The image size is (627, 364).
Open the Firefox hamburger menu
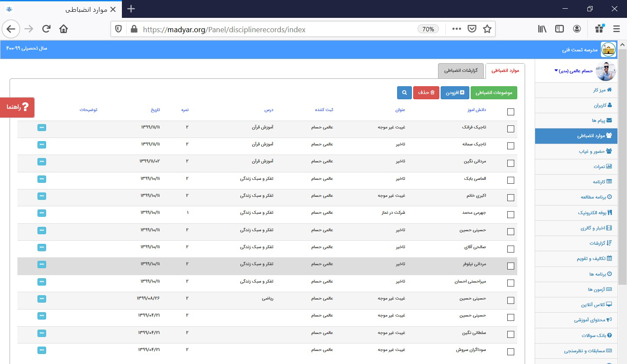pos(617,29)
